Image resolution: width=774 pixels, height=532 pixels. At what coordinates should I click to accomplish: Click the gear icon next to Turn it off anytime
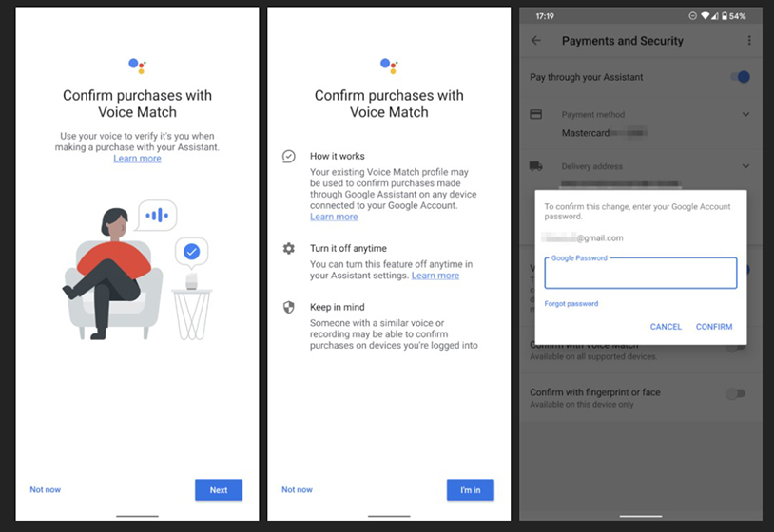289,248
